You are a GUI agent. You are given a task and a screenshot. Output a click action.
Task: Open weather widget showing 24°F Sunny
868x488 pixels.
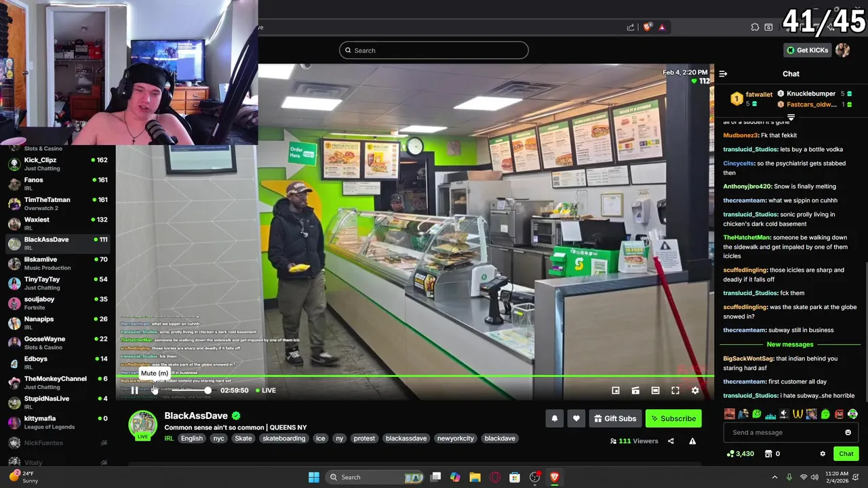(23, 476)
